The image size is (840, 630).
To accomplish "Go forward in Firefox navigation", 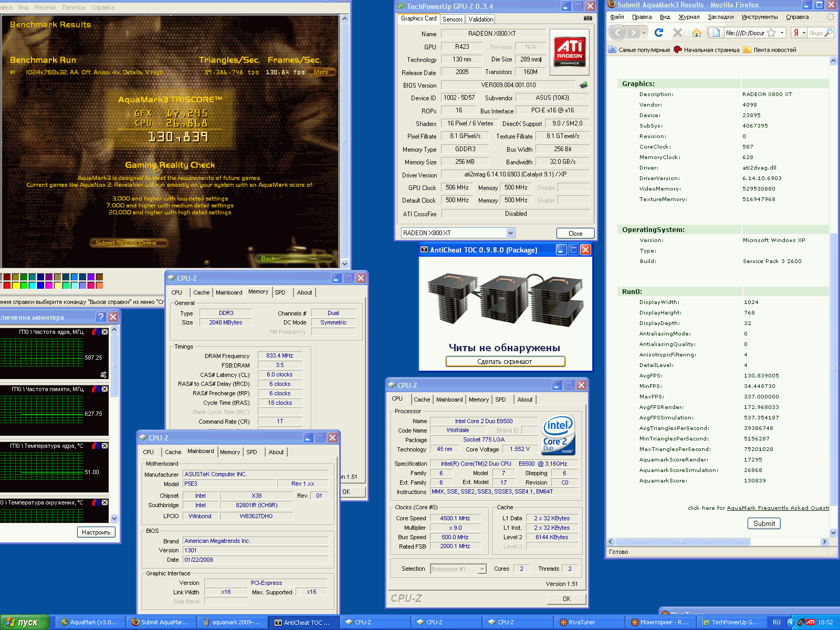I will (634, 33).
